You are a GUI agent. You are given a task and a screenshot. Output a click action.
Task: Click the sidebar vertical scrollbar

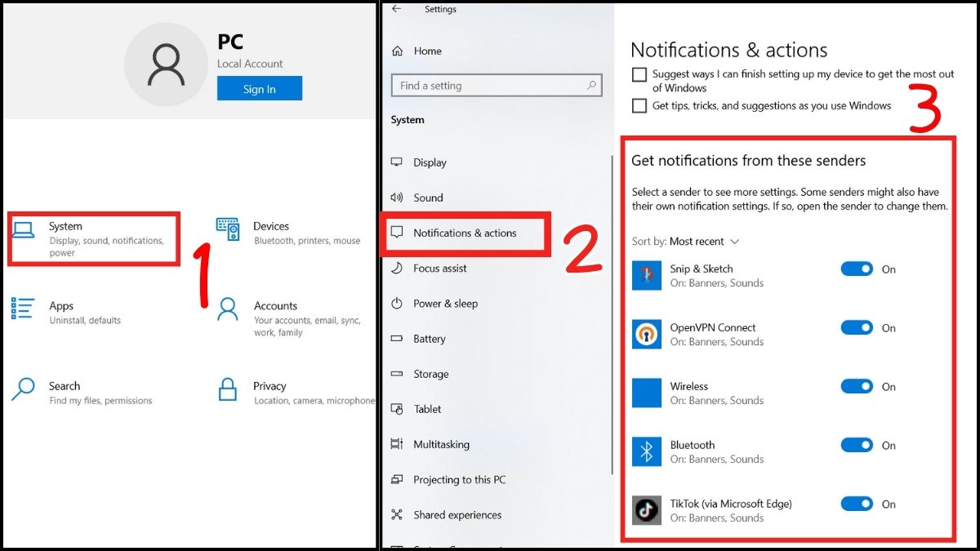612,314
